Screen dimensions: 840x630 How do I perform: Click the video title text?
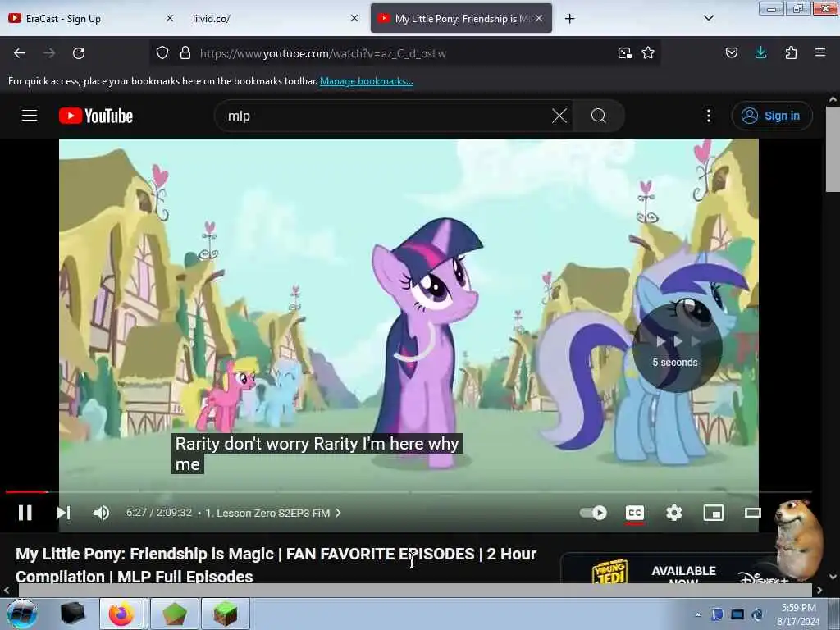[276, 565]
